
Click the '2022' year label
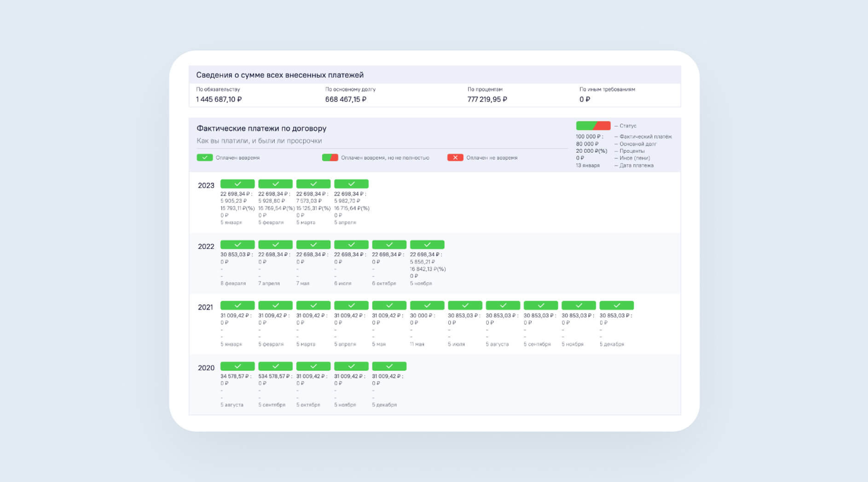coord(206,247)
